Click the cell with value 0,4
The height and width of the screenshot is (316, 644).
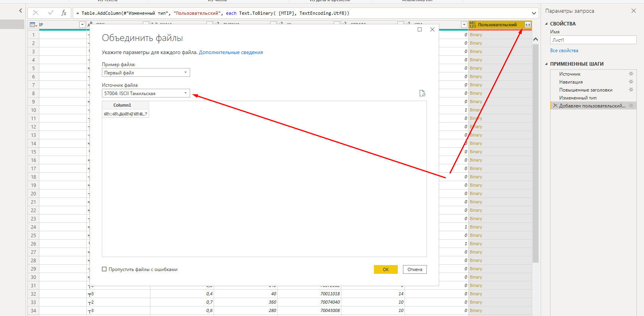tap(182, 294)
